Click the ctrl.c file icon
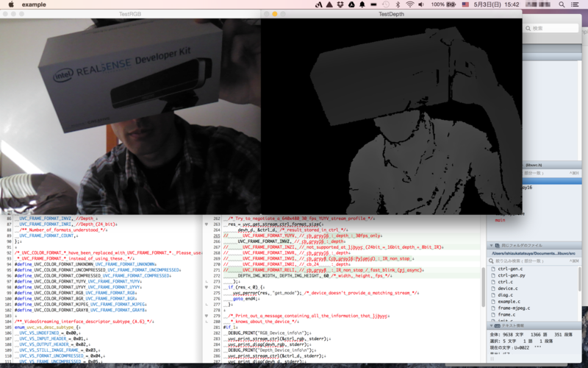The width and height of the screenshot is (588, 368). tap(493, 282)
